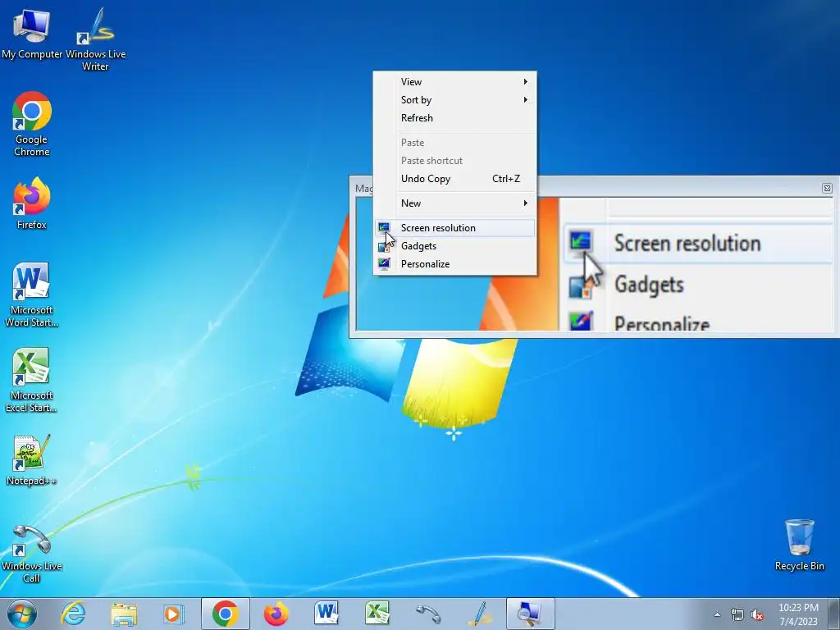Open Word from the taskbar
Screen dimensions: 840x630
tap(326, 614)
